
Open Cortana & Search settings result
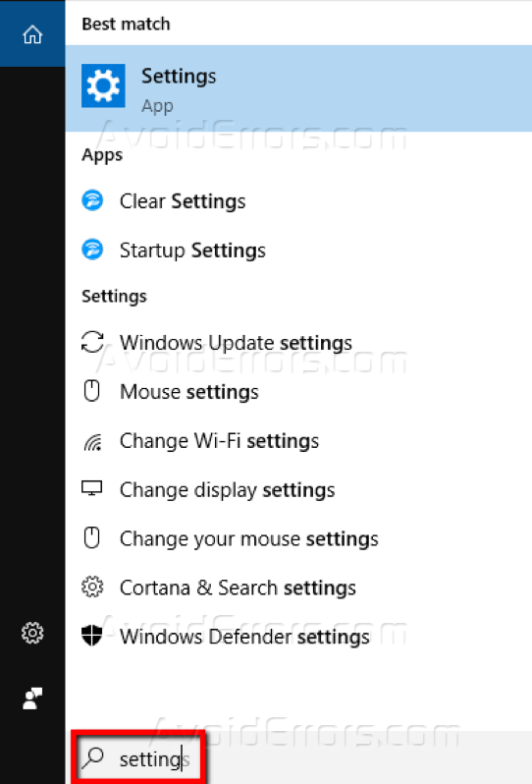click(298, 588)
